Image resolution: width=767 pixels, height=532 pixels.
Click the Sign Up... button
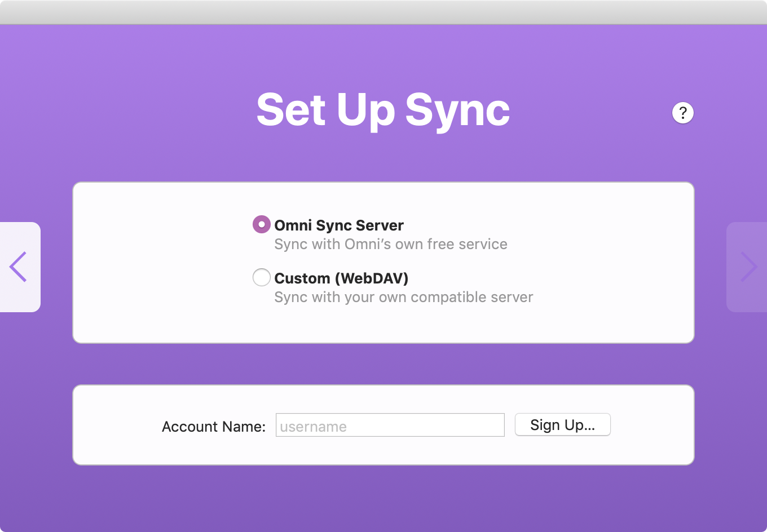pos(562,424)
